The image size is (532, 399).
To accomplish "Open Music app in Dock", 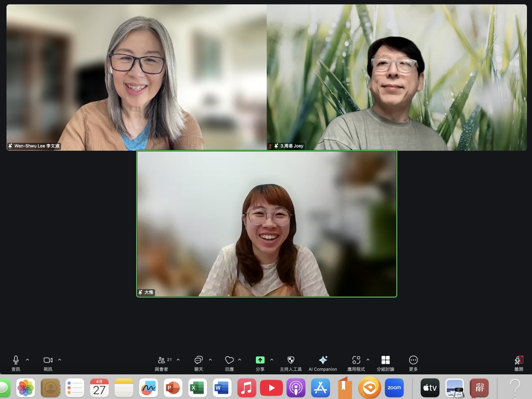I will [247, 388].
